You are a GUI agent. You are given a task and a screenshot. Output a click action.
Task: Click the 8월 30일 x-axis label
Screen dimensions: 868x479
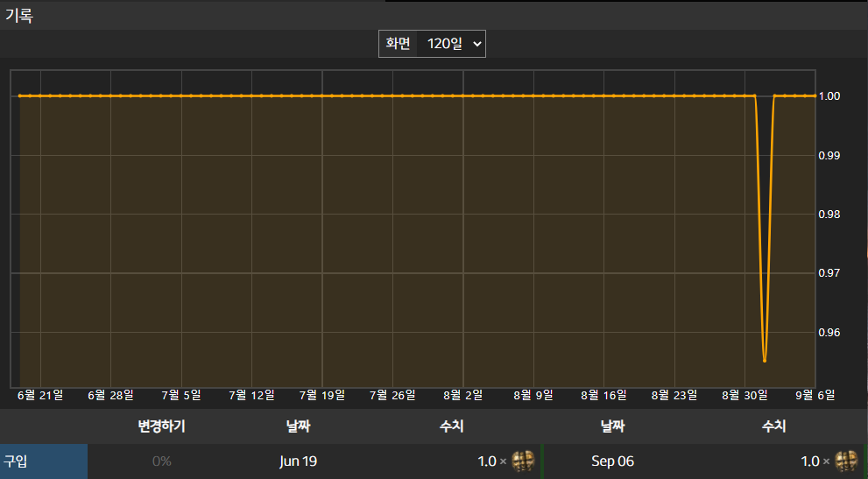[x=745, y=396]
